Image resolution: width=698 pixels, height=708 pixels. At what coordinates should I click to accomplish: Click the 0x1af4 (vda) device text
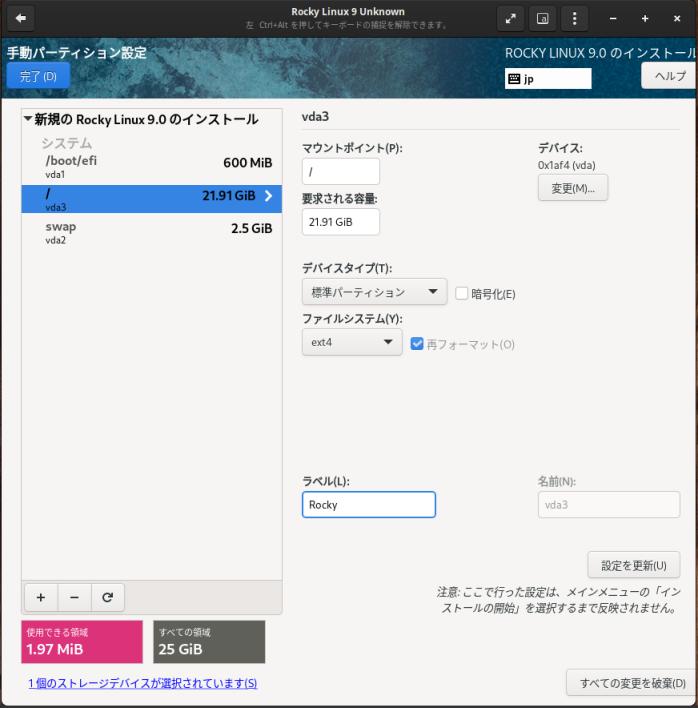click(566, 165)
